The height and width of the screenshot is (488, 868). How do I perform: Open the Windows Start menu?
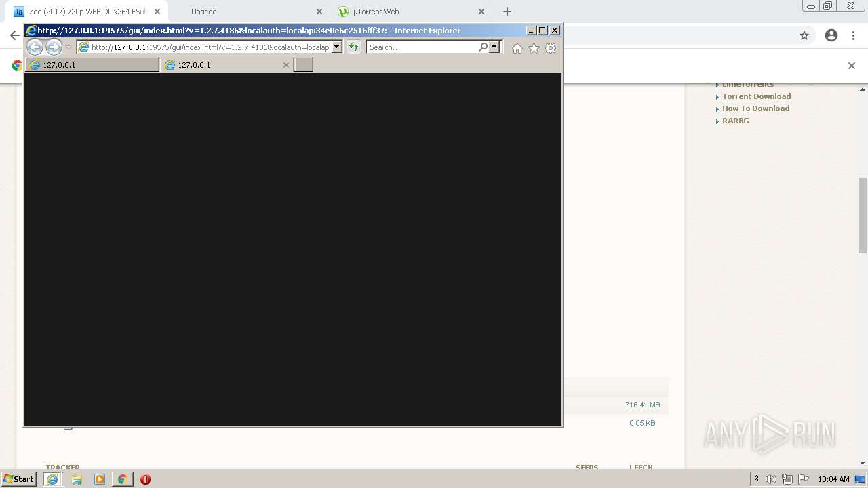[x=18, y=479]
